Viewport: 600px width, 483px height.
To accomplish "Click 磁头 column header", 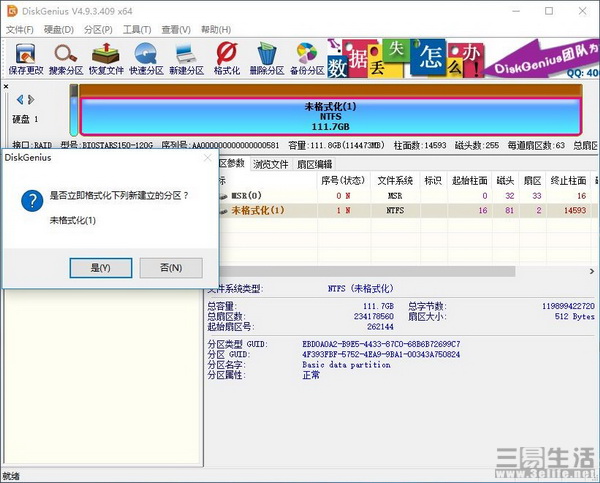I will (x=505, y=181).
